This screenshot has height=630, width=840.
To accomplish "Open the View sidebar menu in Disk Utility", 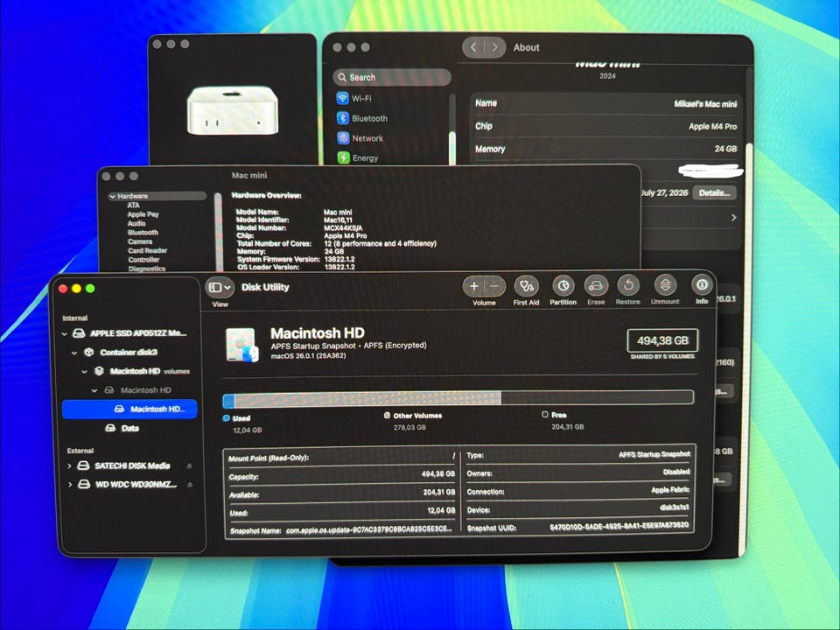I will pyautogui.click(x=220, y=288).
